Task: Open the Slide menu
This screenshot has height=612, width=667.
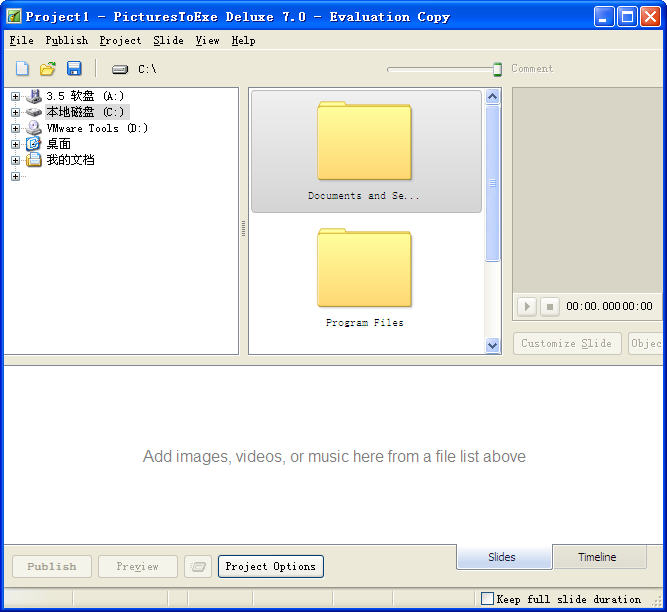Action: [168, 40]
